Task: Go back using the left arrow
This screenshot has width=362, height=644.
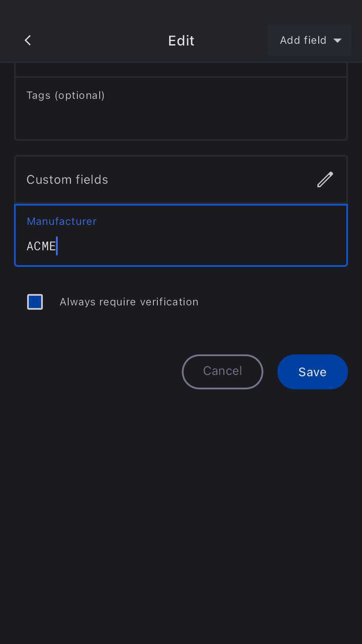Action: (x=28, y=40)
